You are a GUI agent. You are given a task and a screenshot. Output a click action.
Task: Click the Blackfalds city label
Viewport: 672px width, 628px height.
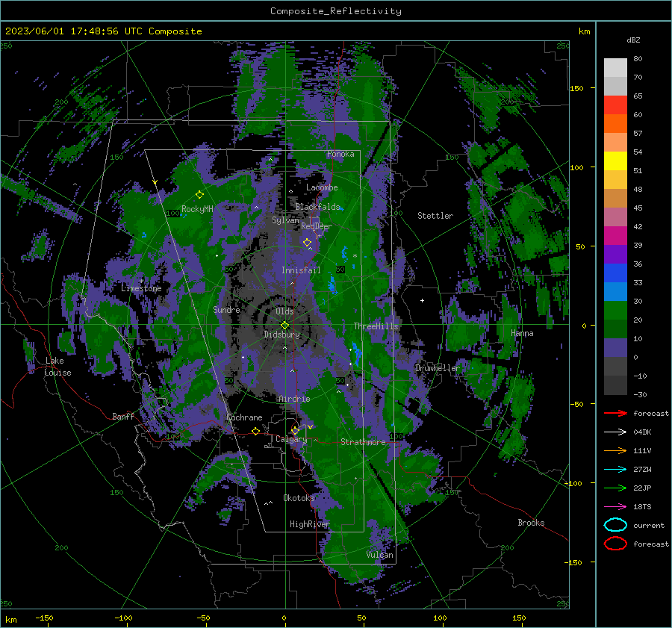(x=317, y=207)
